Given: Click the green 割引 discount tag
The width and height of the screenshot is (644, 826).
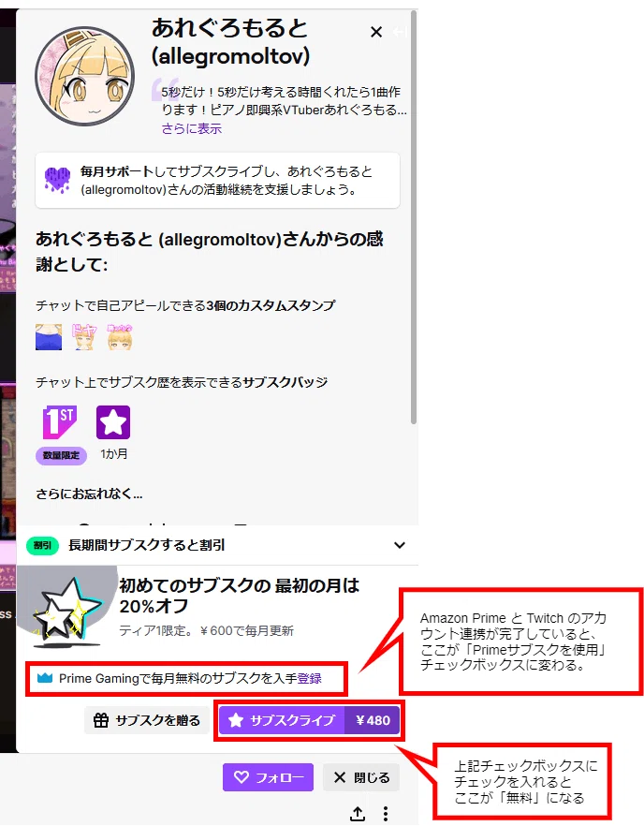Looking at the screenshot, I should (43, 545).
